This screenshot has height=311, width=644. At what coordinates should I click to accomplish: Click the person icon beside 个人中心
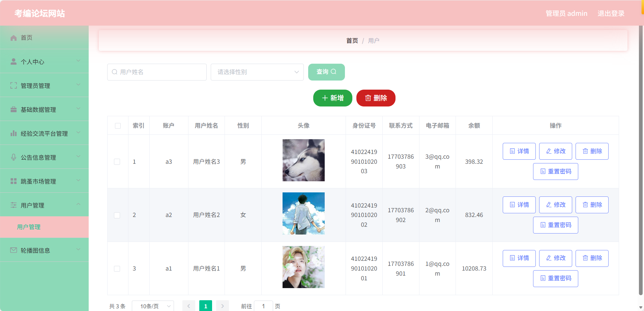pos(13,62)
